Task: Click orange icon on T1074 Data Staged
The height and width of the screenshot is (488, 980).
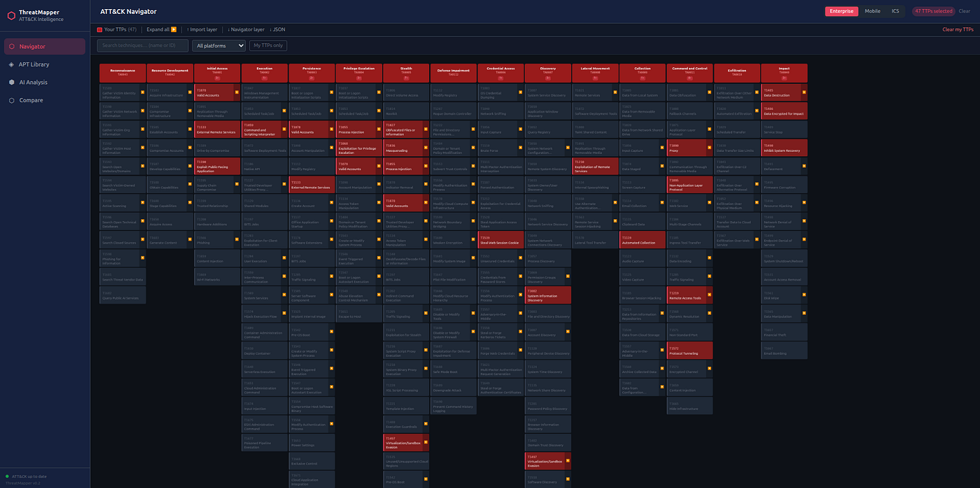Action: click(664, 166)
